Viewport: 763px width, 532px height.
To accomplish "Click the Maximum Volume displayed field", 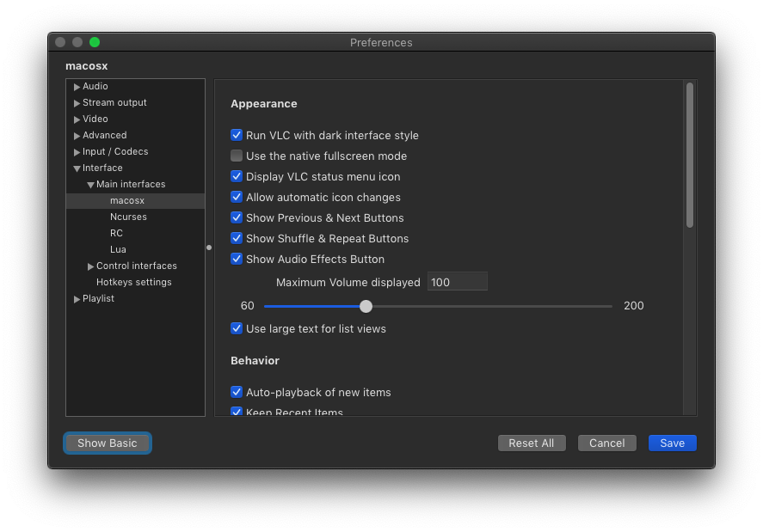I will tap(457, 282).
